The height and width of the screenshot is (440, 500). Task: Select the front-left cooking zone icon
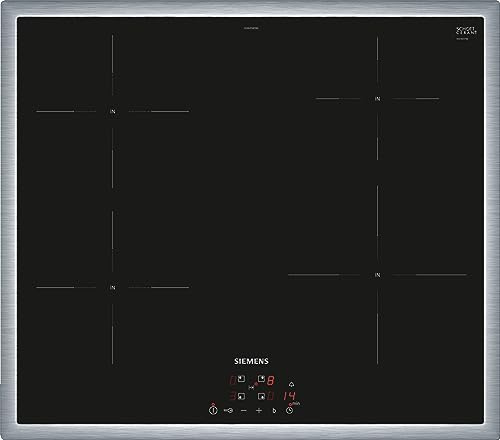(241, 396)
